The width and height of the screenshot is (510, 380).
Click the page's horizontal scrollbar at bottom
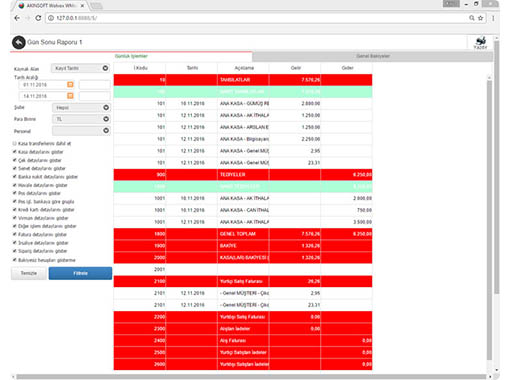click(252, 377)
